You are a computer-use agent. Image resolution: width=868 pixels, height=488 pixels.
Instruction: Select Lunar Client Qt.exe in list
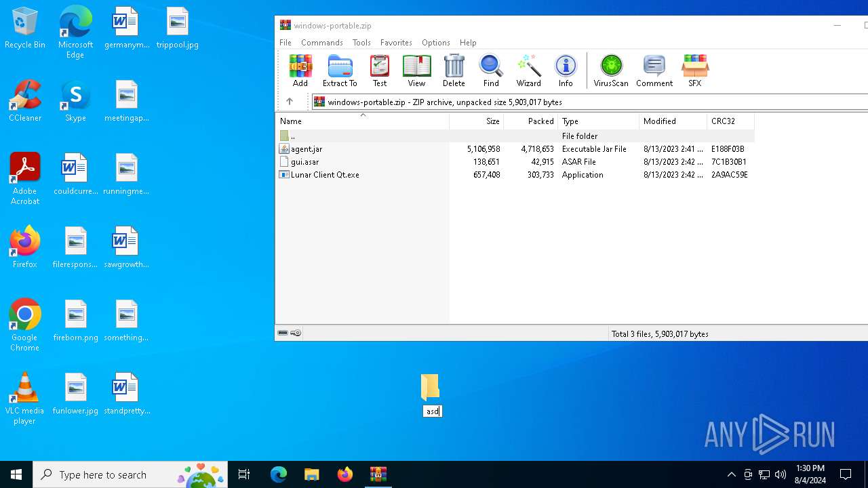pyautogui.click(x=514, y=175)
